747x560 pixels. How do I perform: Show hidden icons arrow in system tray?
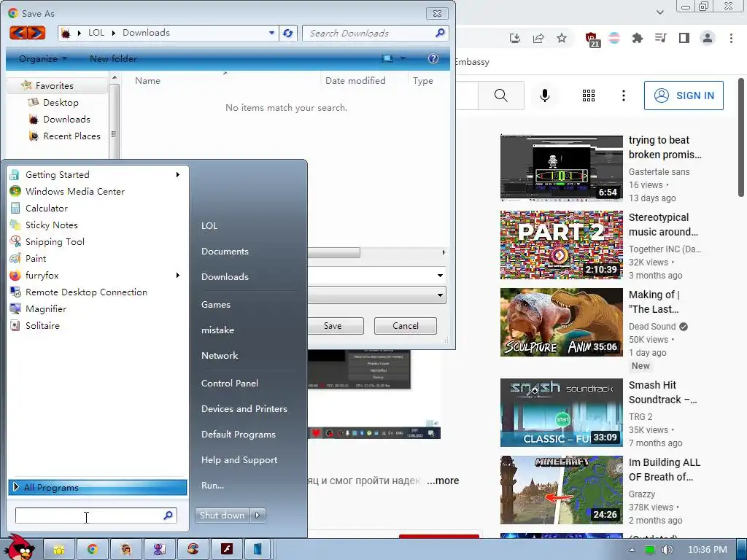[x=632, y=550]
